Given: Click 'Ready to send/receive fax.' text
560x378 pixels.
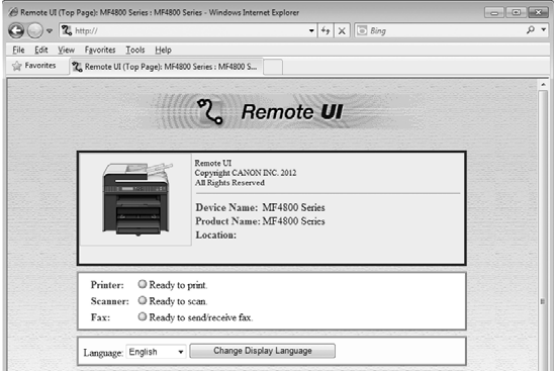Looking at the screenshot, I should coord(201,317).
